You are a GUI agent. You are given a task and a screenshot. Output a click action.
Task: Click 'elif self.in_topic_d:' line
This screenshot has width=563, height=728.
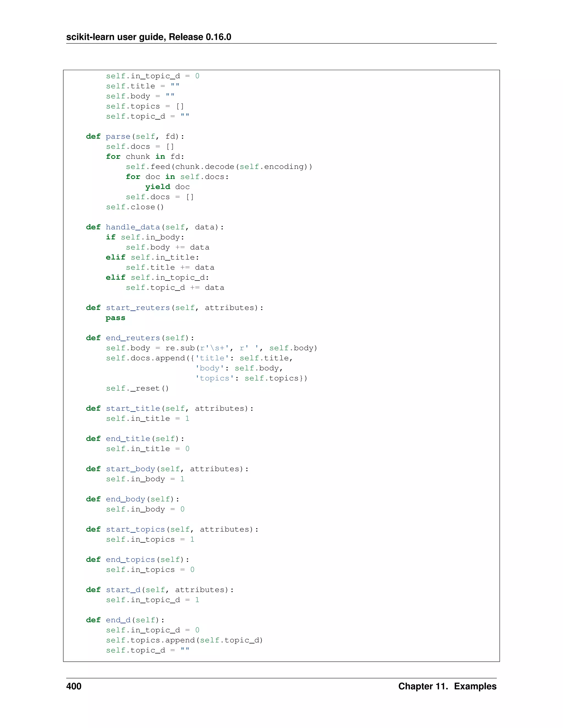158,278
